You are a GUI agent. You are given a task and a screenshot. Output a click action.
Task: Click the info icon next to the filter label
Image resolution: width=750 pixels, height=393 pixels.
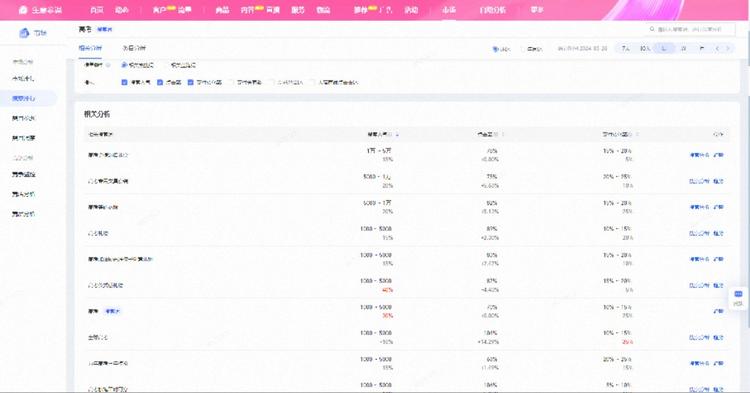point(108,65)
